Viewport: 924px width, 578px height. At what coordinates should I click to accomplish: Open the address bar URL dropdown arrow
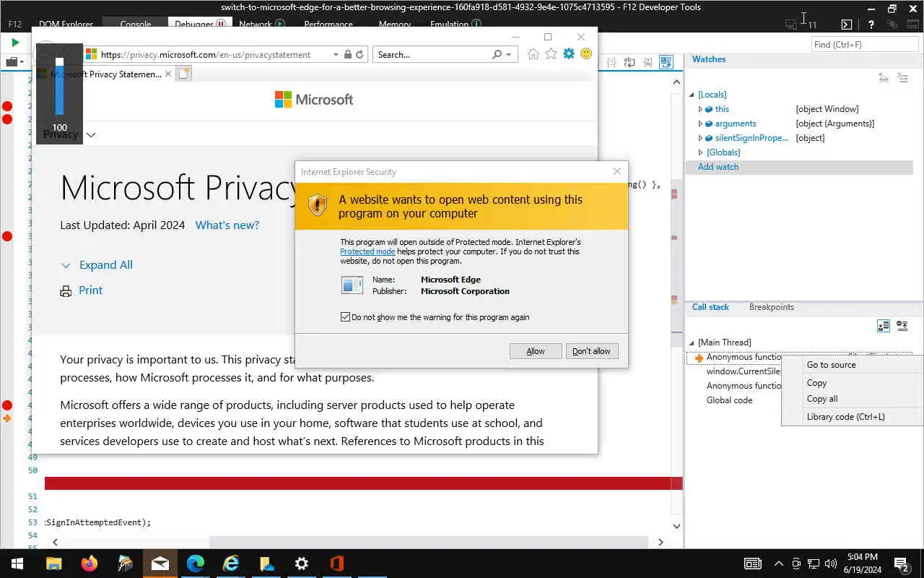(x=336, y=54)
